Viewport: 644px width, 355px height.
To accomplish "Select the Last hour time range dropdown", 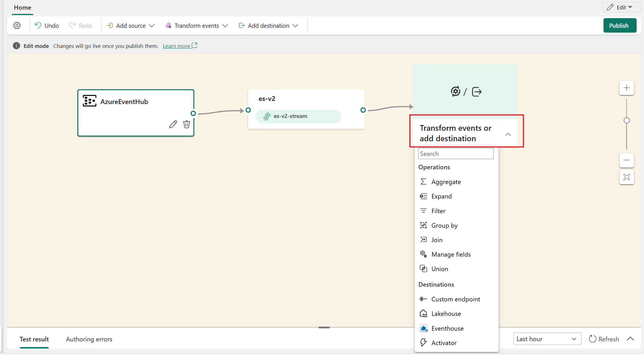I will coord(546,339).
